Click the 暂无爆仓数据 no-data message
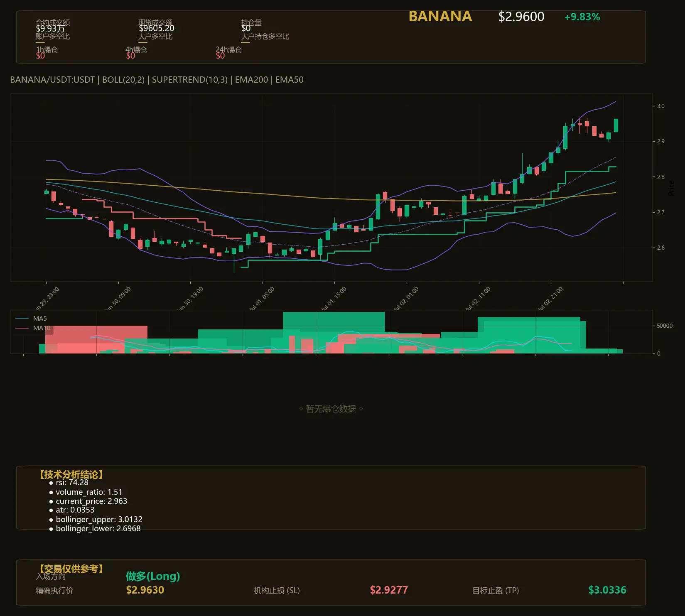 [331, 409]
